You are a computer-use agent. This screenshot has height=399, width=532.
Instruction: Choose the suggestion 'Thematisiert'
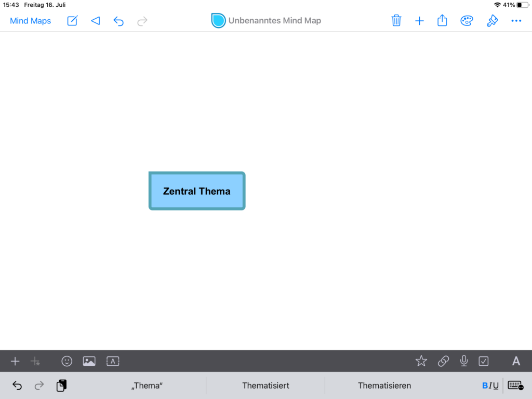tap(265, 385)
